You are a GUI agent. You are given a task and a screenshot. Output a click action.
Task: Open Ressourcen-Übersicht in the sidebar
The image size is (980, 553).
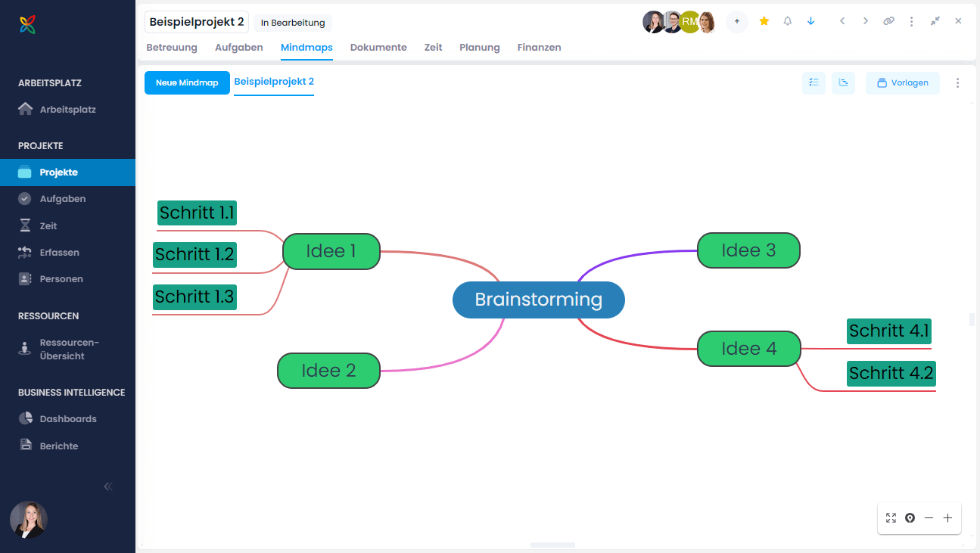(67, 349)
